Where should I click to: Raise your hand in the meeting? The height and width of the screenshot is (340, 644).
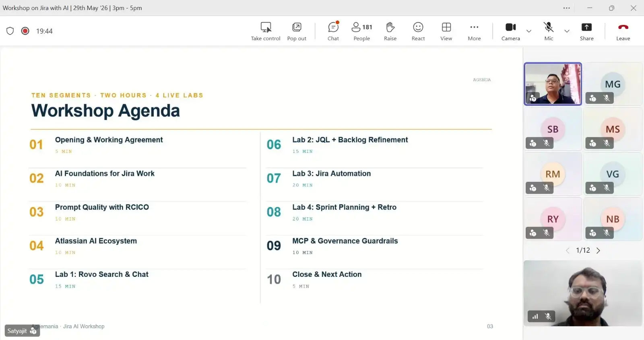click(390, 31)
